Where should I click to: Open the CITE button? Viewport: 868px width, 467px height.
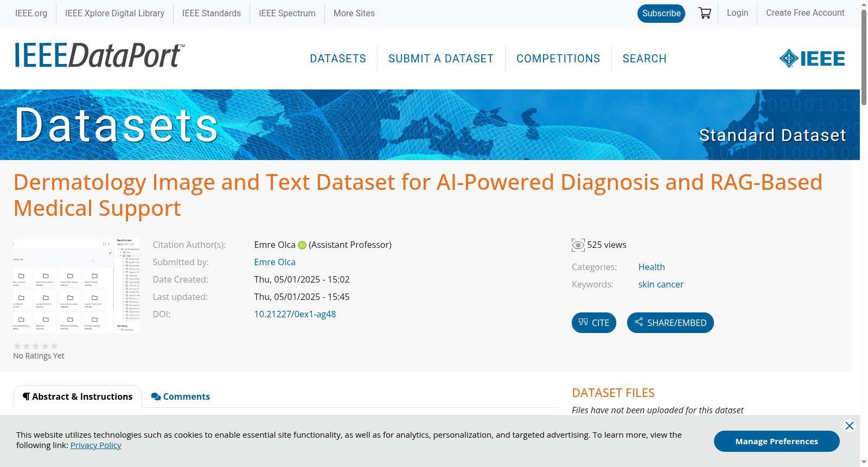(594, 323)
